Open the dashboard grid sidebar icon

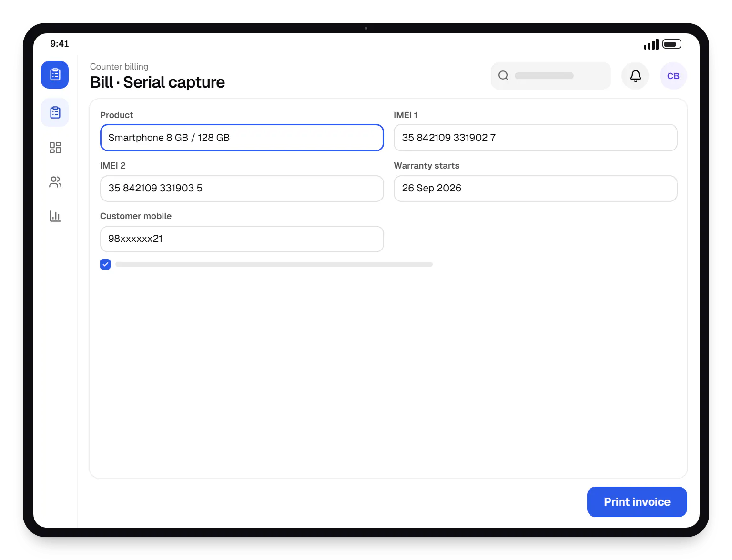[55, 148]
